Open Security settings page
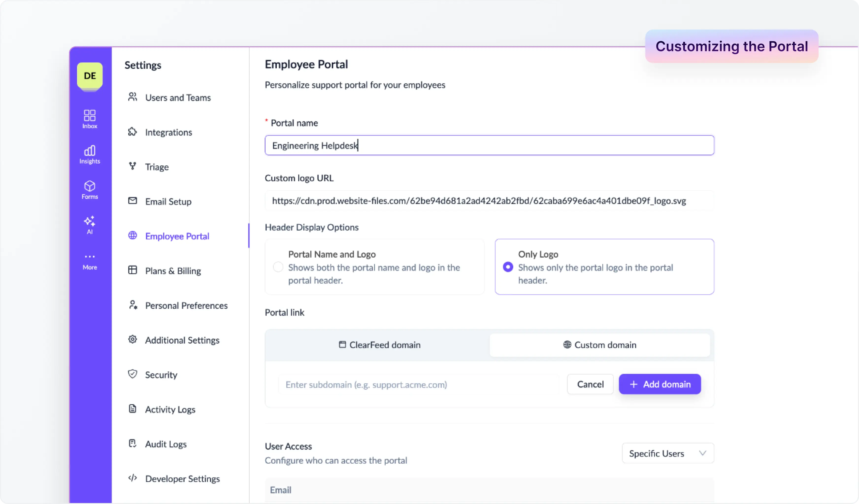Screen dimensions: 859x504 click(161, 375)
